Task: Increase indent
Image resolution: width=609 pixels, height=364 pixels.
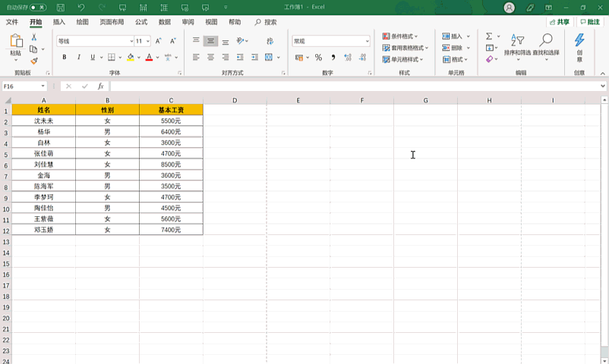Action: tap(255, 57)
